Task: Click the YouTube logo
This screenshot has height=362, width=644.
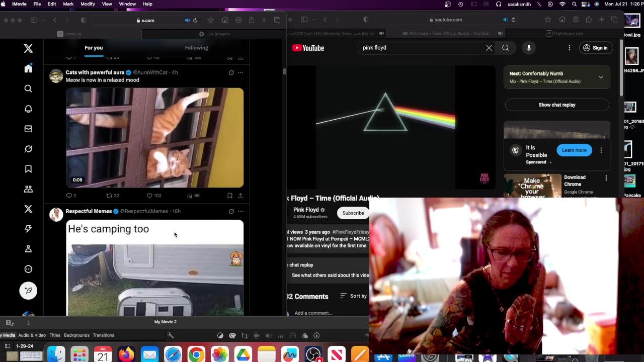Action: pos(308,48)
